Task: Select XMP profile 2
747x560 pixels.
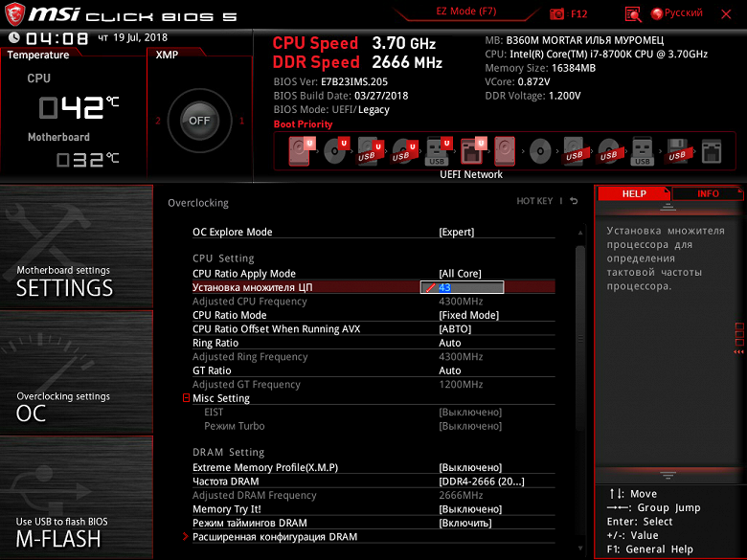Action: 158,121
